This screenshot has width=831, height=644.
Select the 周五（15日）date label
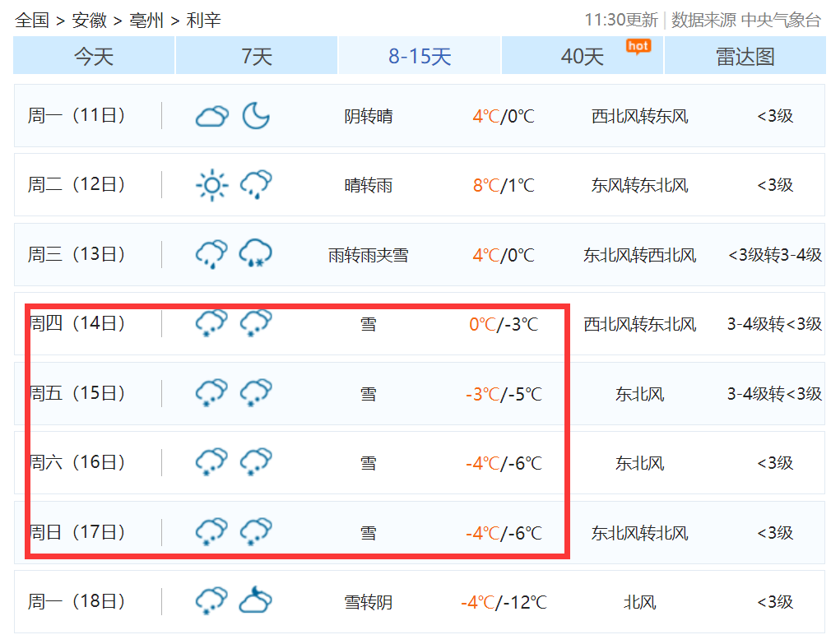(x=77, y=393)
